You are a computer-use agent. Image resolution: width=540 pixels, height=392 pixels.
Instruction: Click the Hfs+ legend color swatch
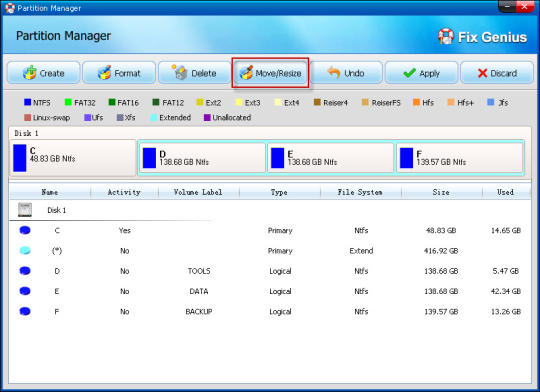[451, 102]
